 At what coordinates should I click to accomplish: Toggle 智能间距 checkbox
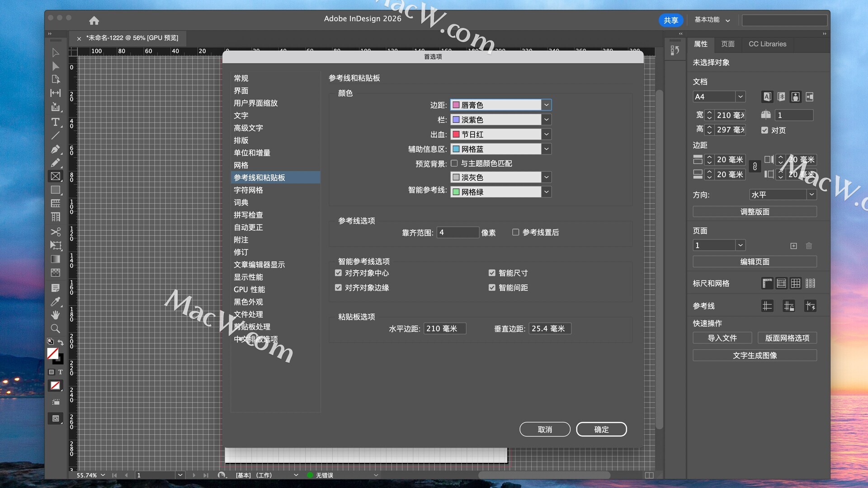[492, 287]
